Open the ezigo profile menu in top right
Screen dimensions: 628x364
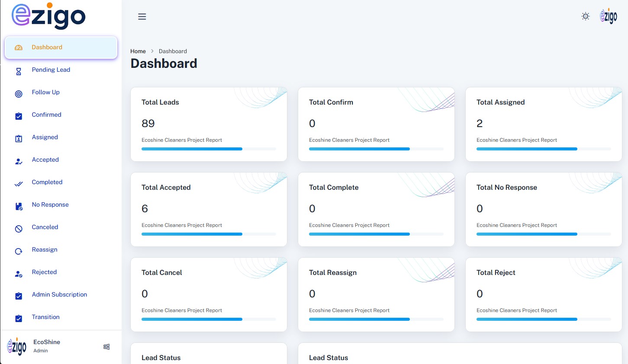(x=608, y=16)
